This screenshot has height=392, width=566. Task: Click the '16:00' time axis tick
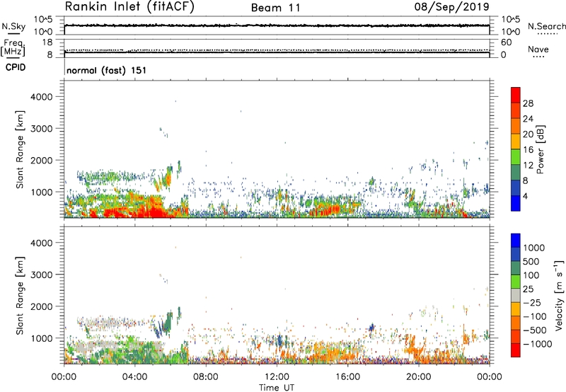347,377
